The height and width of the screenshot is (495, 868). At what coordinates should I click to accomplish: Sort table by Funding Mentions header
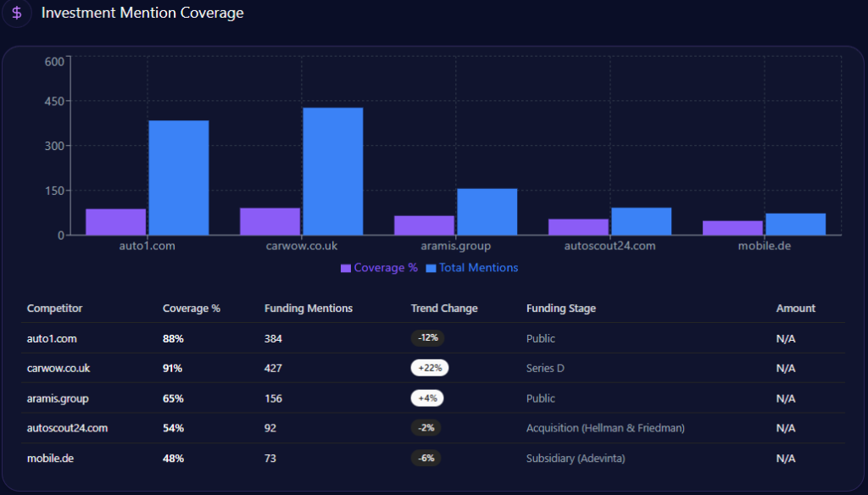pyautogui.click(x=309, y=309)
